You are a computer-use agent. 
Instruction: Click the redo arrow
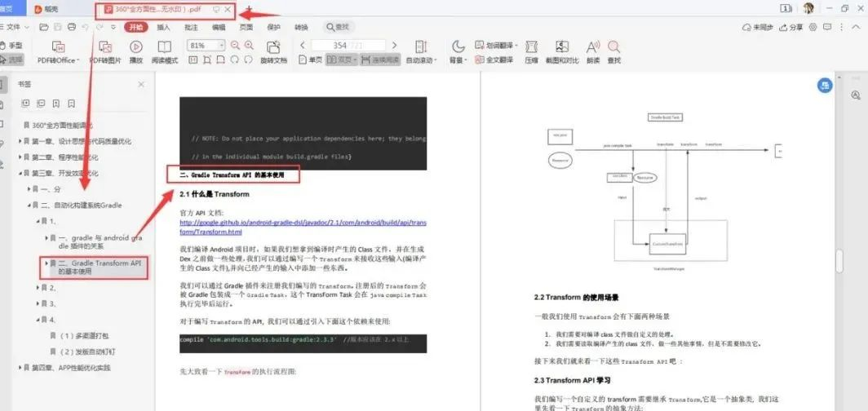pos(99,27)
